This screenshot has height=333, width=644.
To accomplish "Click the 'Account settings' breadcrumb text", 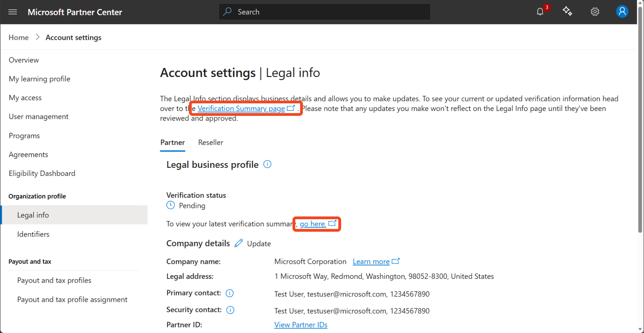I will click(74, 37).
